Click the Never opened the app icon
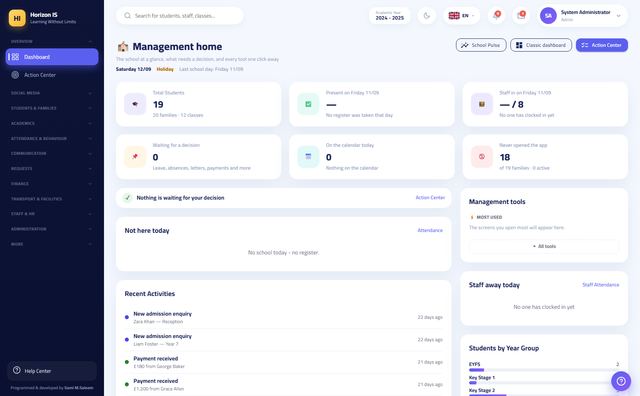This screenshot has height=396, width=640. click(482, 157)
